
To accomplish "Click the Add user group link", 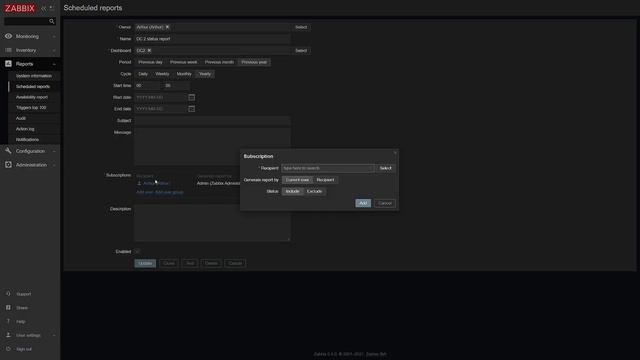I will pyautogui.click(x=169, y=192).
